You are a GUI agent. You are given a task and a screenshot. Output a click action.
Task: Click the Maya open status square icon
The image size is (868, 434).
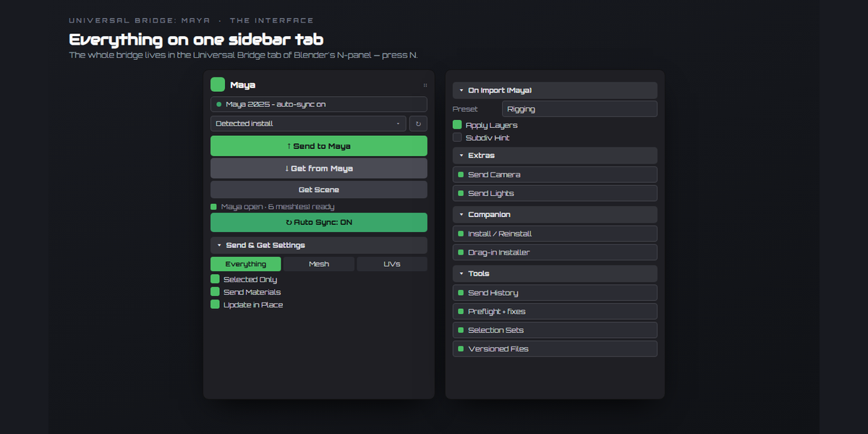213,207
